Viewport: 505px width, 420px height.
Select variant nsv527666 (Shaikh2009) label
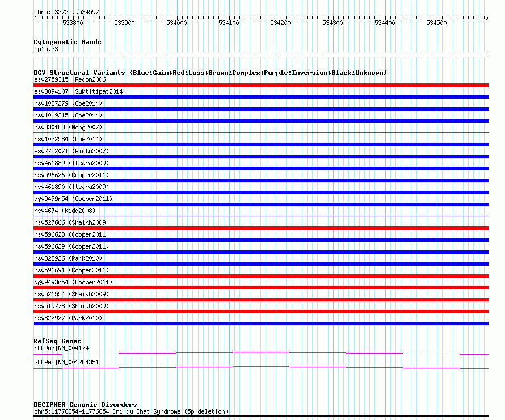click(x=71, y=222)
